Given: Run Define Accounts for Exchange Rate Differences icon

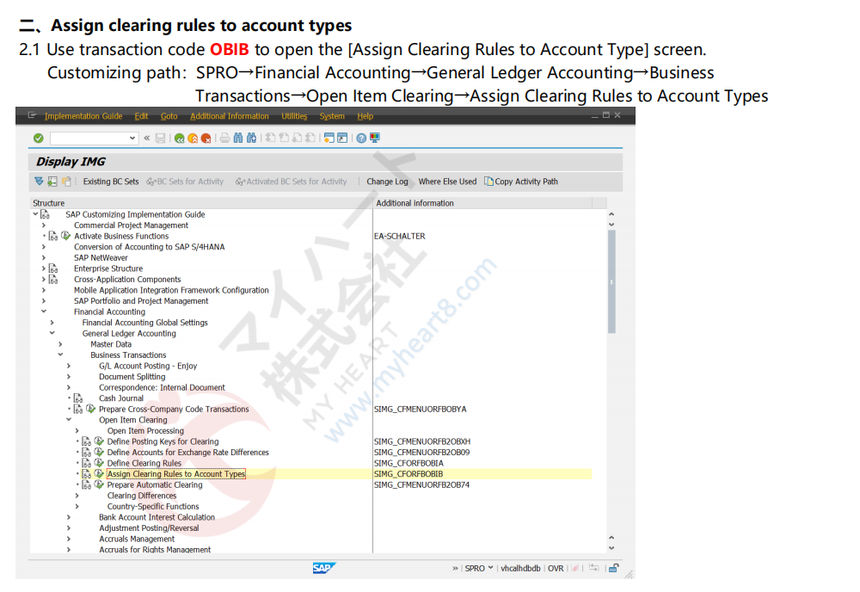Looking at the screenshot, I should (99, 453).
